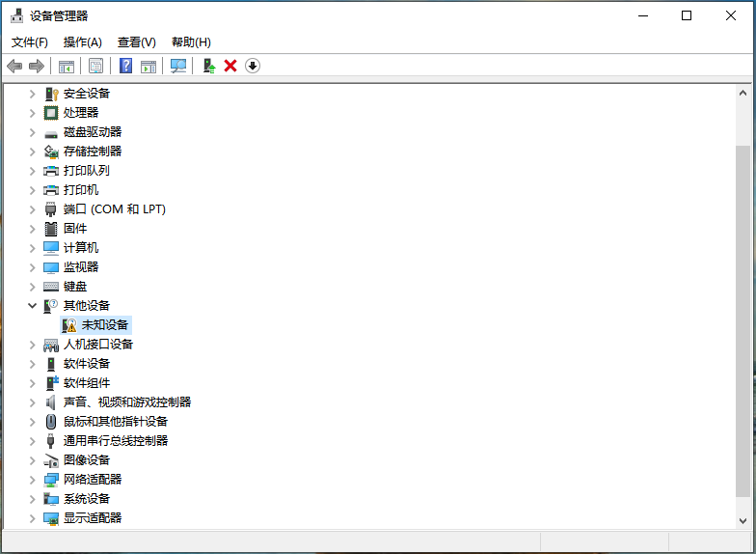
Task: Select the 计算机 label
Action: pos(81,248)
